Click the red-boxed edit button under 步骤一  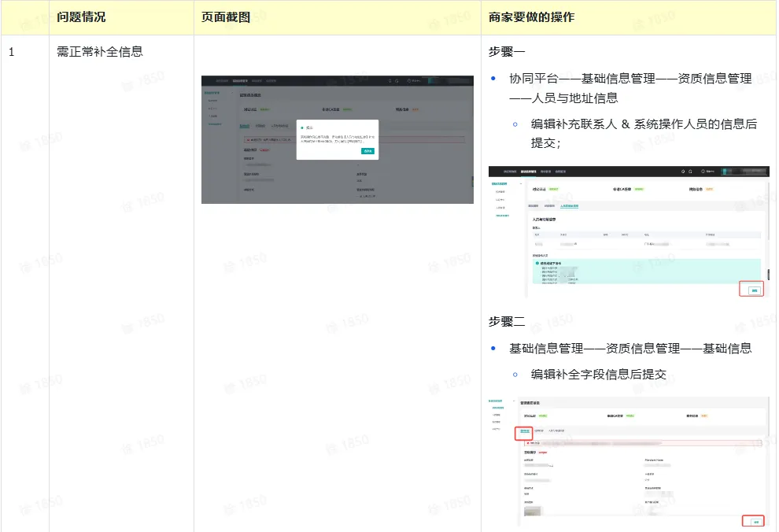754,290
